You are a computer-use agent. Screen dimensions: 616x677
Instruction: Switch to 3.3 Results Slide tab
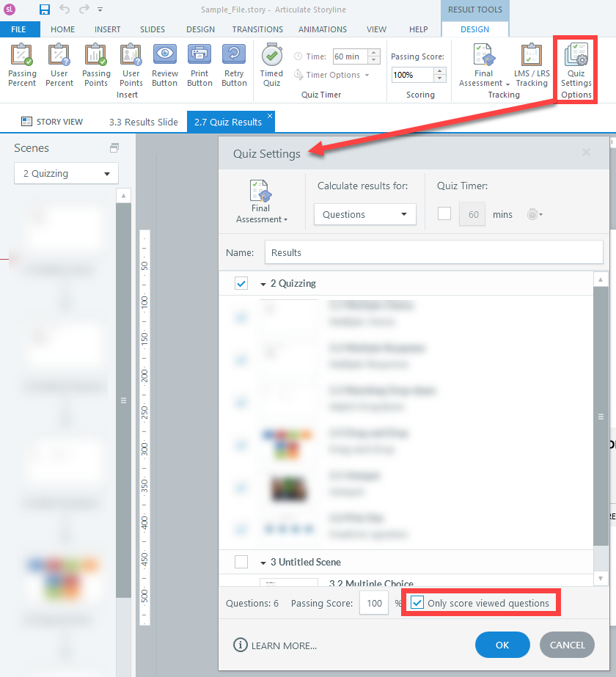click(143, 122)
